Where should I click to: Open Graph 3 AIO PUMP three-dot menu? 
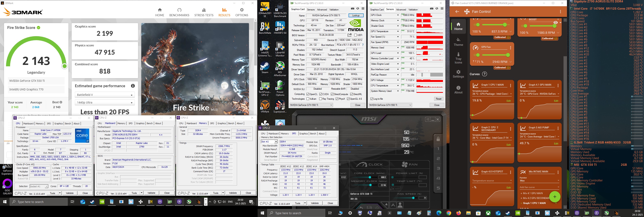[558, 128]
